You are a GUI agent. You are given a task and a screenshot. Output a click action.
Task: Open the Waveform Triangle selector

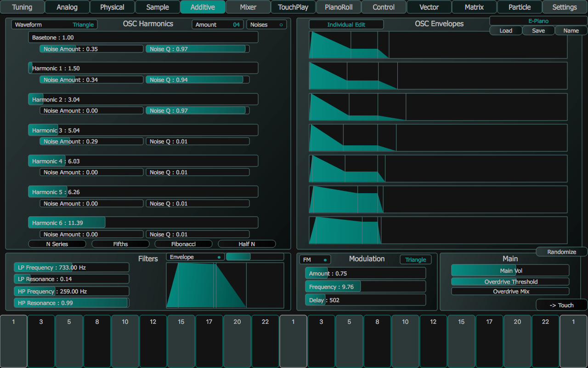[54, 24]
